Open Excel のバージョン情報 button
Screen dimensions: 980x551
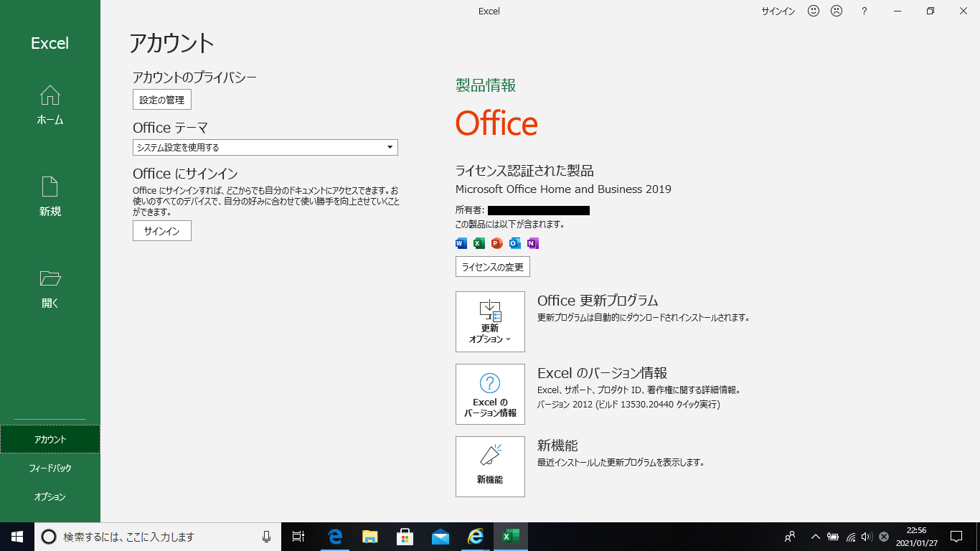[x=490, y=394]
